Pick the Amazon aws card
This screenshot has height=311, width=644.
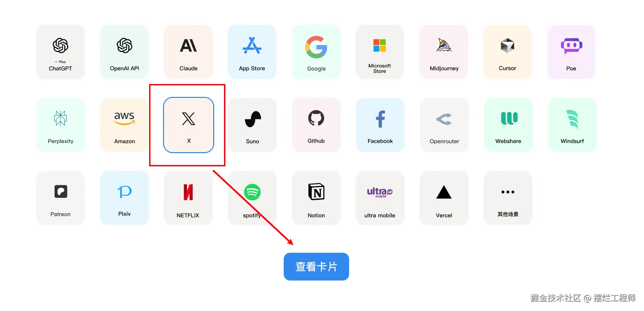pos(124,125)
